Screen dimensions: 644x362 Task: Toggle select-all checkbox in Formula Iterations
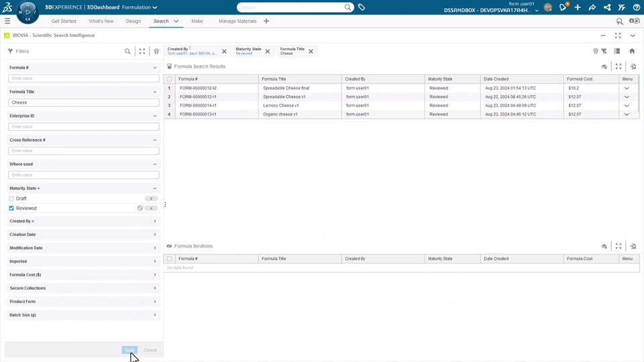click(169, 259)
